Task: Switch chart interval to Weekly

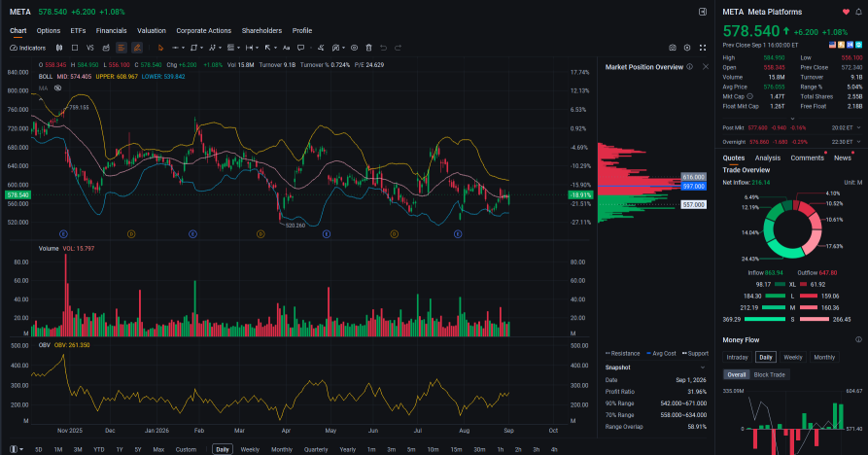Action: tap(250, 449)
